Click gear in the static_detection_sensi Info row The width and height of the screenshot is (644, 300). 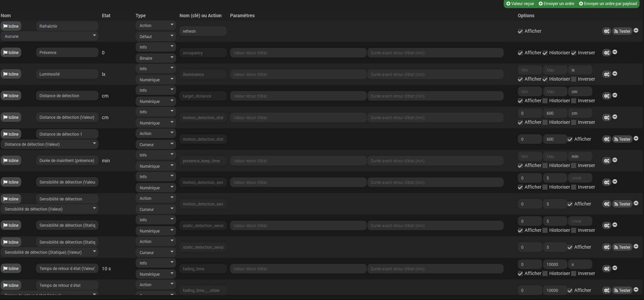607,225
